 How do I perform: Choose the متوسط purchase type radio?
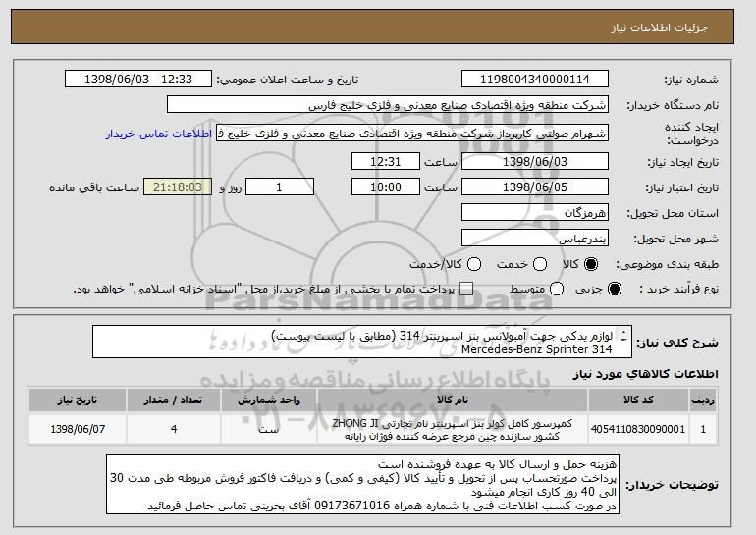[557, 289]
